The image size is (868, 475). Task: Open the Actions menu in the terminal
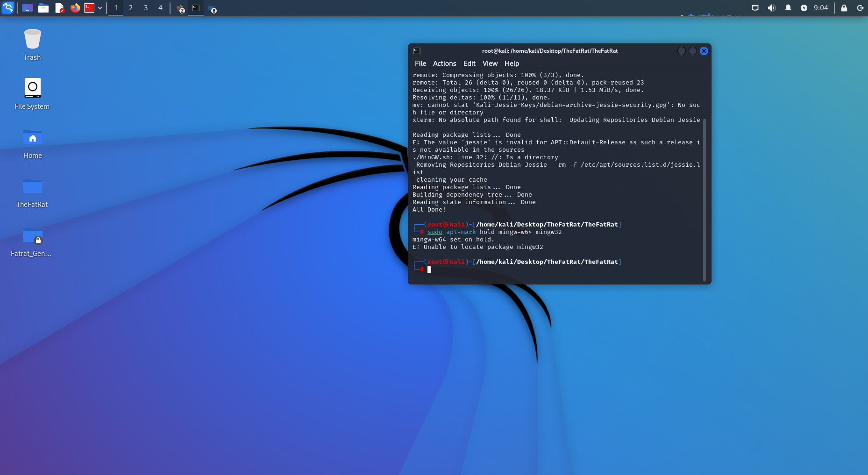(444, 64)
